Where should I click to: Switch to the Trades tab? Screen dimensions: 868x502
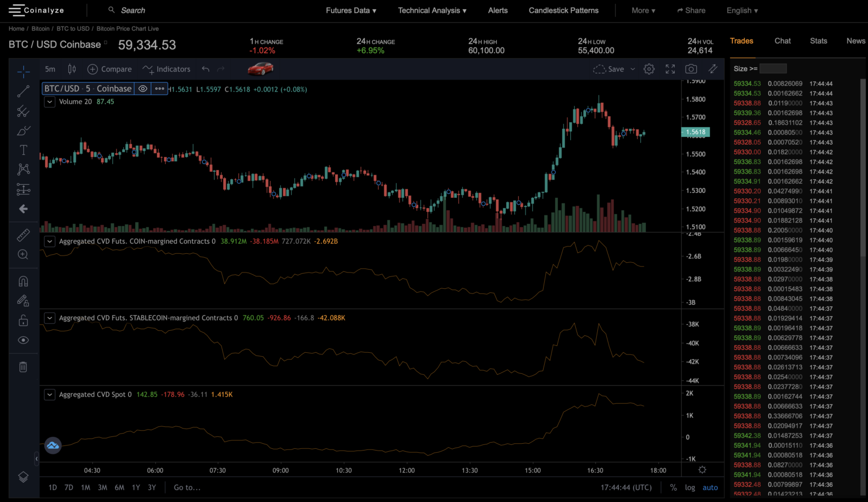741,41
